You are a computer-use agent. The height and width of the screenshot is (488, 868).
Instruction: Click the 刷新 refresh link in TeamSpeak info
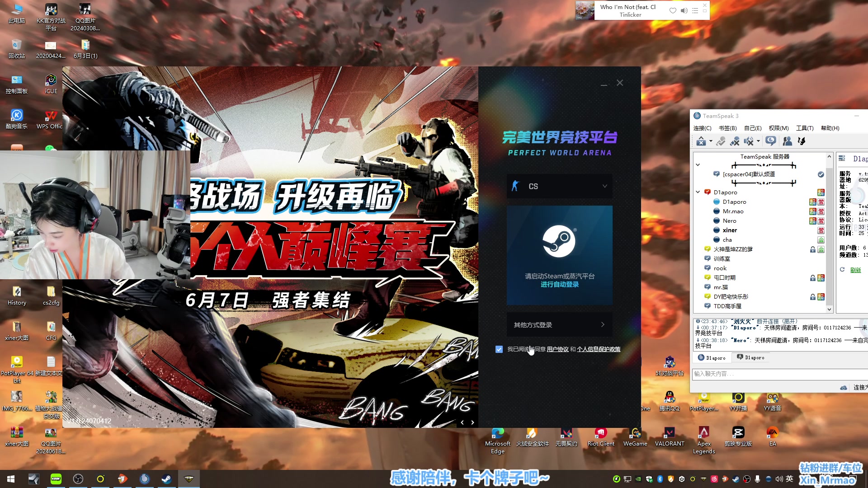click(855, 270)
